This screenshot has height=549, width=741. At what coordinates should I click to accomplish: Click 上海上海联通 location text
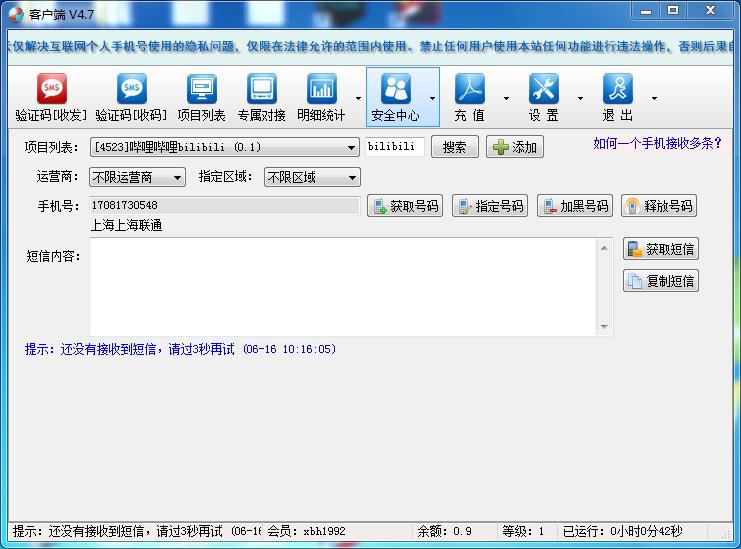tap(126, 225)
